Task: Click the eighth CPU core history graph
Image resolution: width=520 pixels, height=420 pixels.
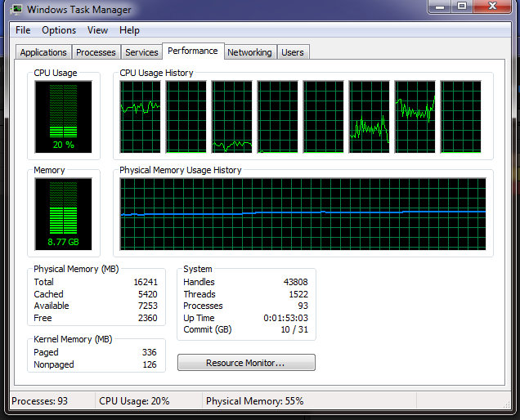Action: coord(460,117)
